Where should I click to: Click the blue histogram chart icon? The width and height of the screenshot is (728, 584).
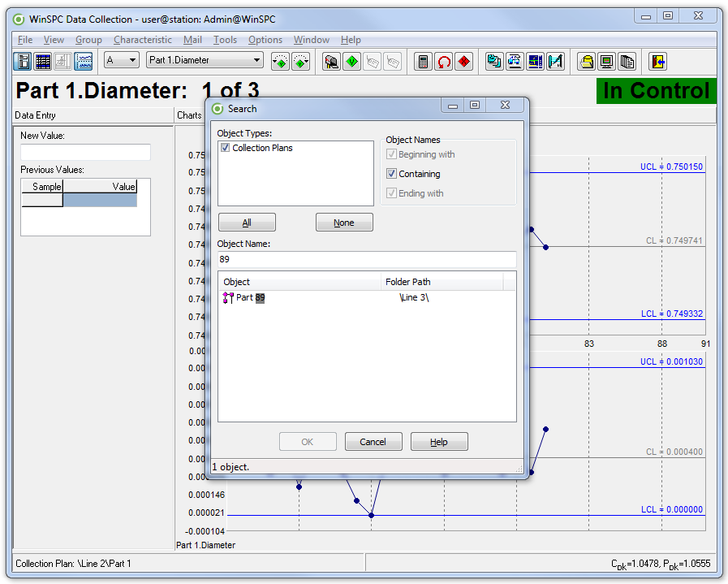(x=536, y=62)
